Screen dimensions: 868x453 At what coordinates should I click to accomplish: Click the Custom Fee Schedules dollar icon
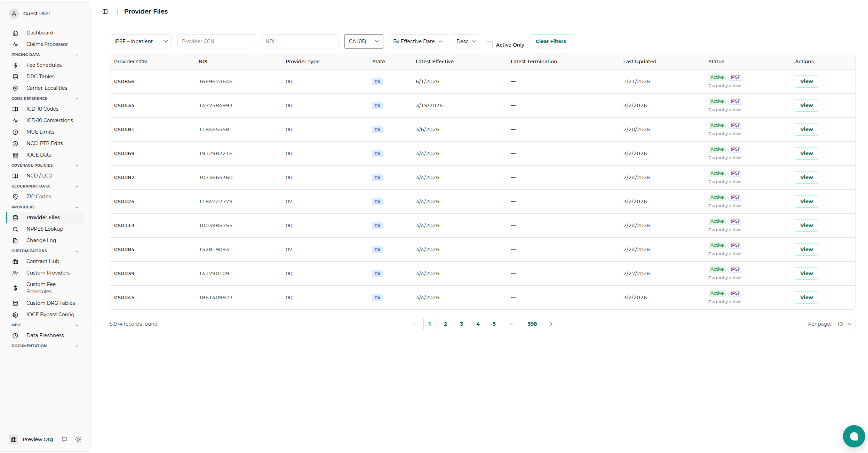click(15, 288)
